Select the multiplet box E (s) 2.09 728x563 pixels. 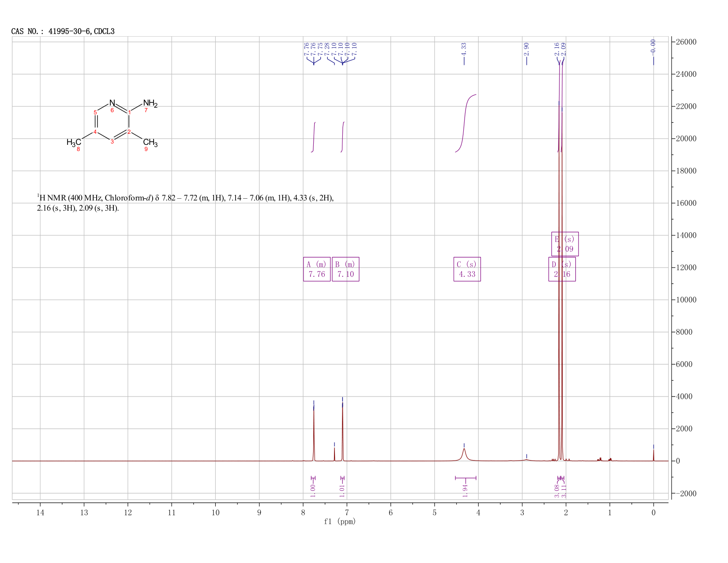click(565, 244)
